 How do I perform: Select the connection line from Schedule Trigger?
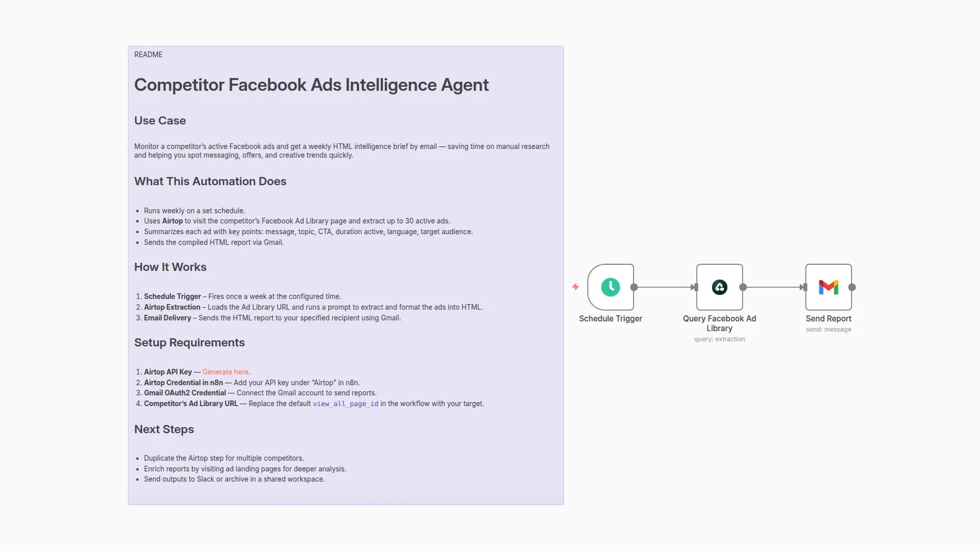tap(664, 287)
